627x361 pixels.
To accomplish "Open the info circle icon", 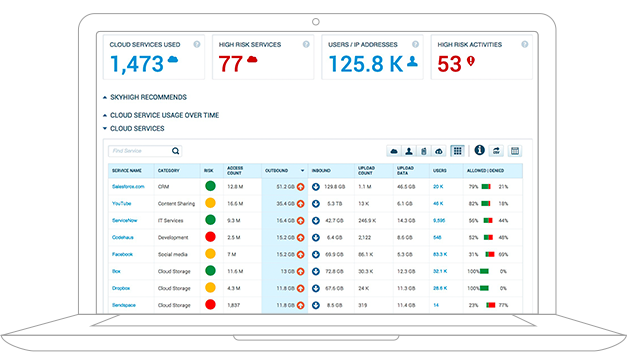I will tap(479, 150).
